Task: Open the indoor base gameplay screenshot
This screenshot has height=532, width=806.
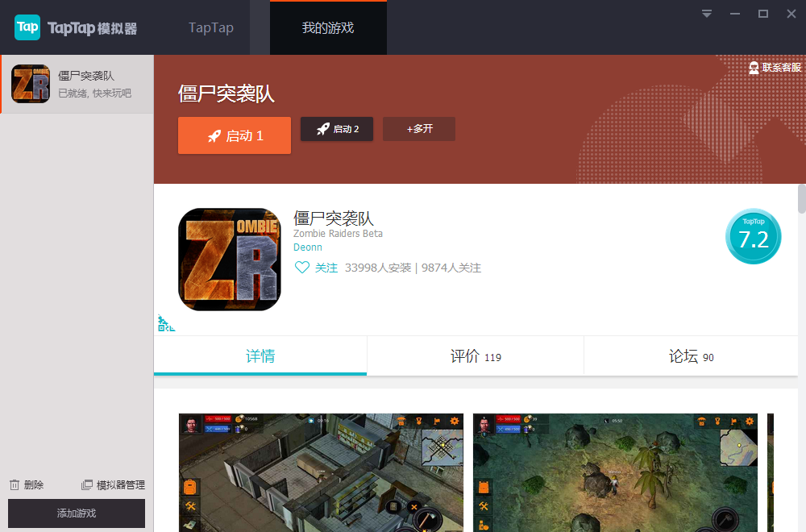Action: pyautogui.click(x=321, y=472)
